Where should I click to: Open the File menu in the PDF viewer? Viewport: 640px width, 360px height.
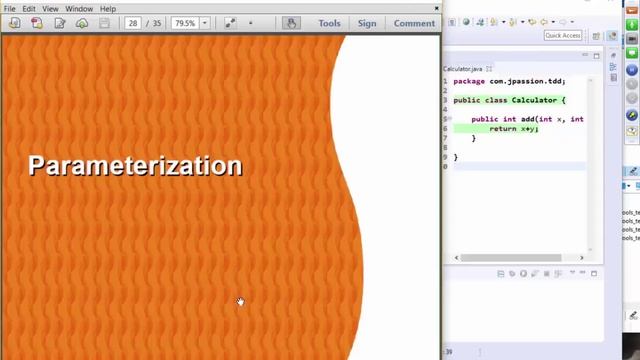click(x=9, y=9)
